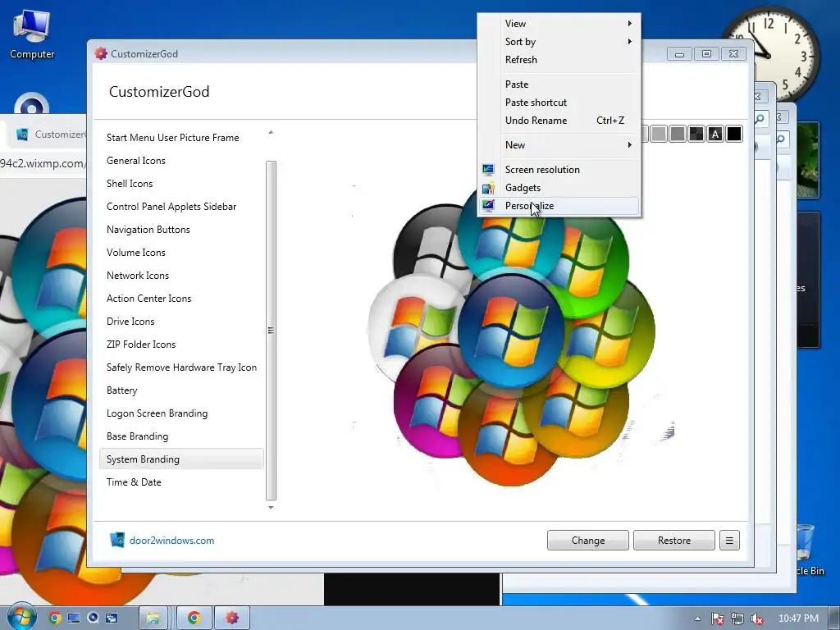
Task: Select Start Menu User Picture Frame
Action: [x=181, y=138]
